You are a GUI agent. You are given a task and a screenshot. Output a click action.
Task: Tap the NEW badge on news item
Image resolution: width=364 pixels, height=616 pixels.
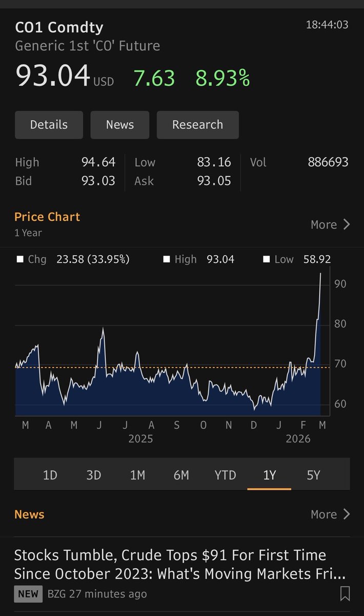(28, 594)
